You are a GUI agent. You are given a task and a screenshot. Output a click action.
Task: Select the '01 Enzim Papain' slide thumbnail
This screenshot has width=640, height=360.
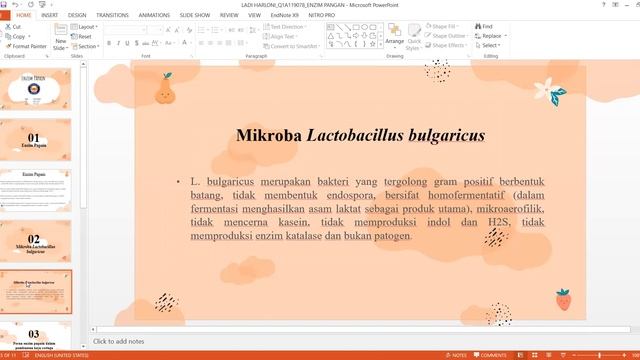35,140
